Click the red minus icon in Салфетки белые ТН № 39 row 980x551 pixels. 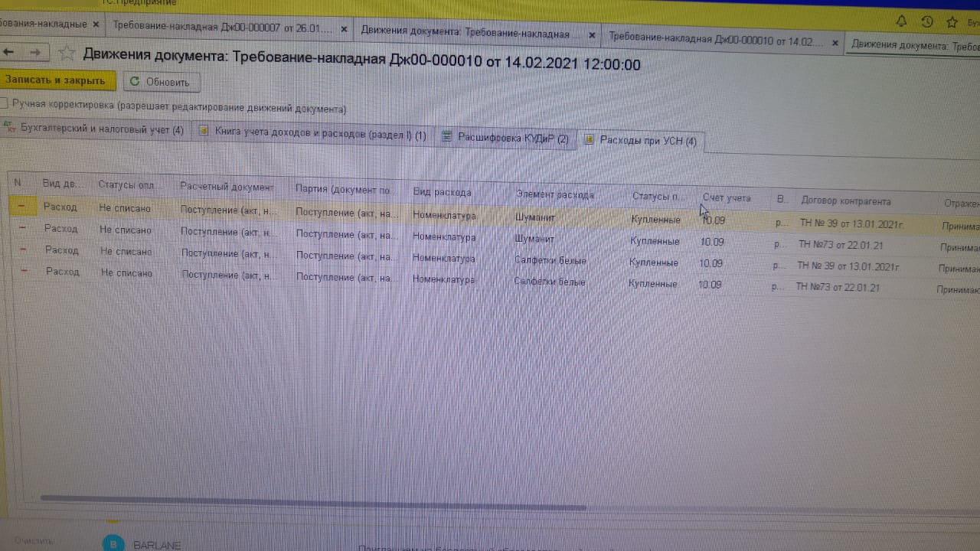[23, 249]
